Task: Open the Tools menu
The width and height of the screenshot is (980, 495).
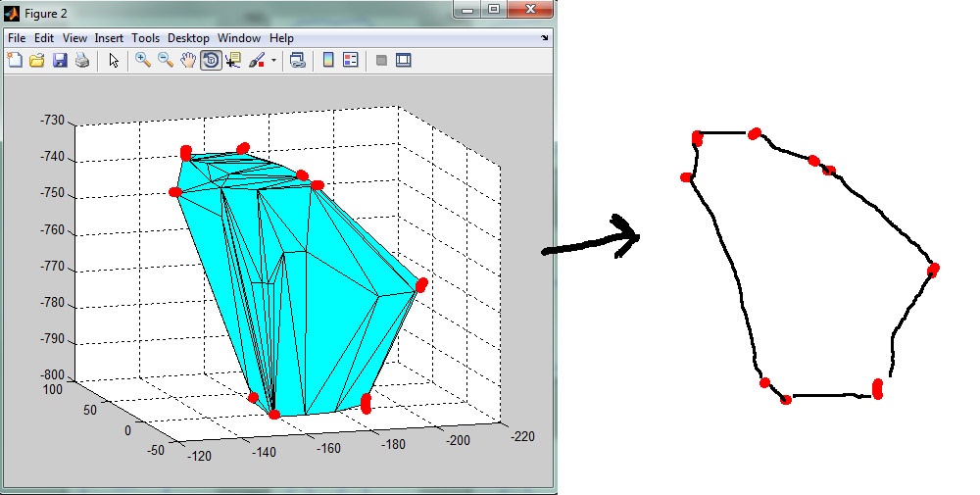Action: click(x=145, y=38)
